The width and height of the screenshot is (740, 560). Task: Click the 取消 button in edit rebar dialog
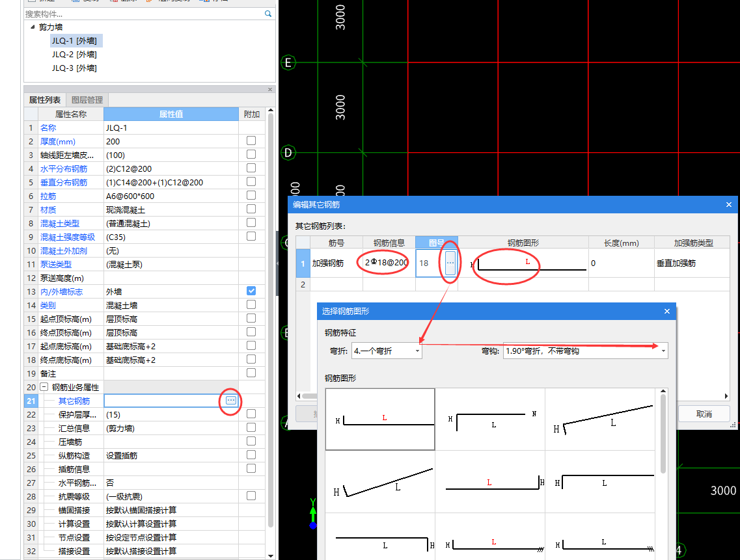704,414
